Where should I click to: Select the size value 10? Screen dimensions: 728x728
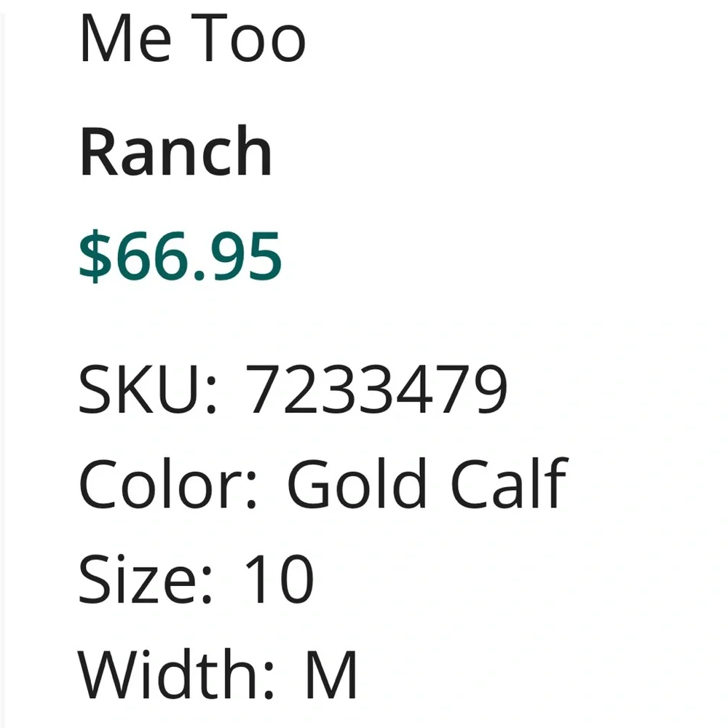click(280, 579)
